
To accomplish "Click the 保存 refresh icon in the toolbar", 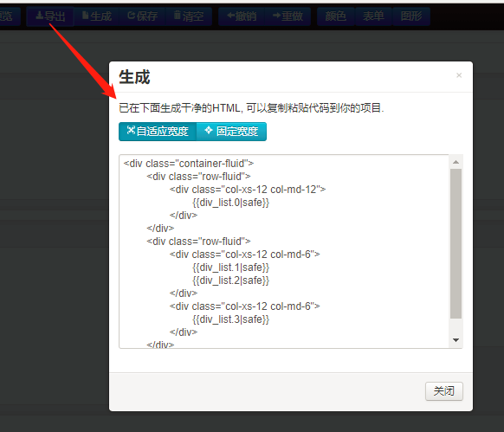I will pyautogui.click(x=131, y=16).
